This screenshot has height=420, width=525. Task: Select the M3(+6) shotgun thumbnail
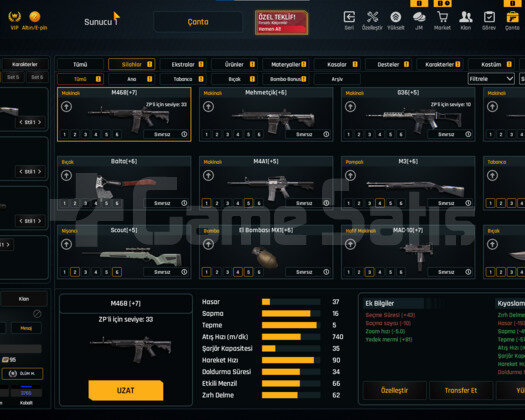point(415,188)
